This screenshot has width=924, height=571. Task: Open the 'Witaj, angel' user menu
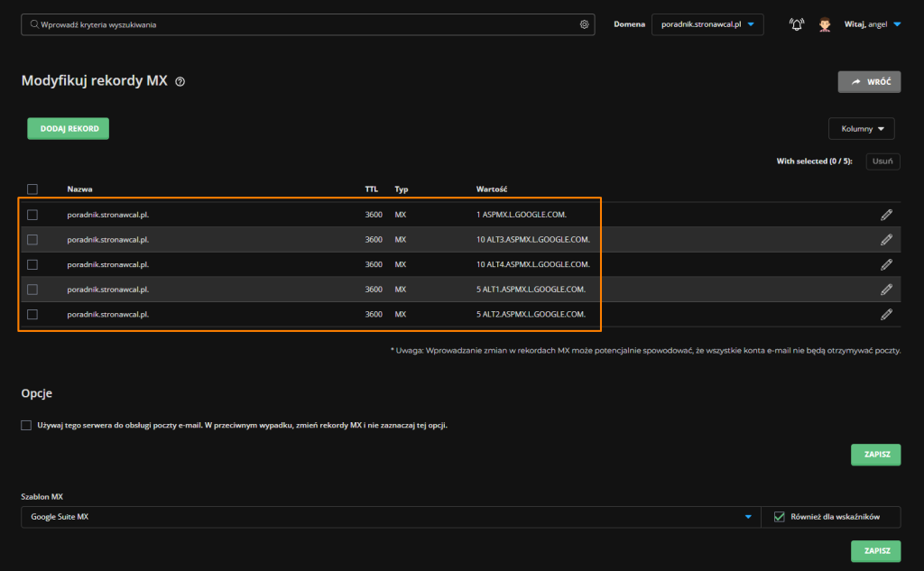click(x=872, y=24)
